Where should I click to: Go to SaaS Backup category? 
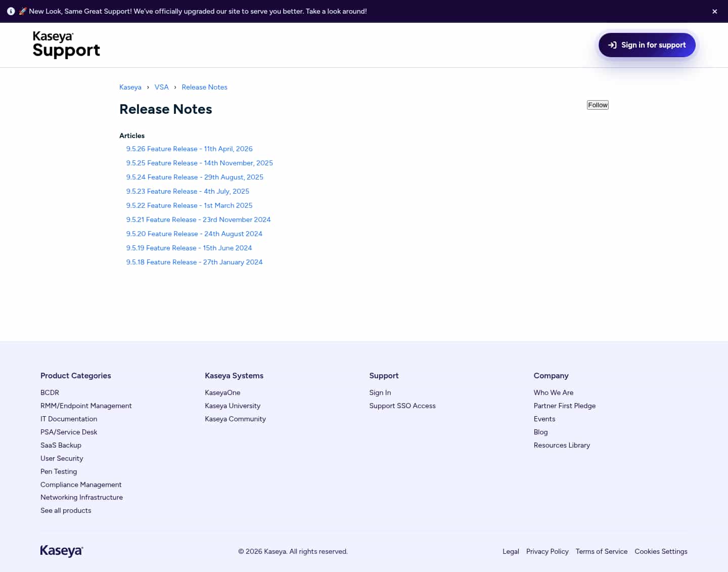coord(61,445)
